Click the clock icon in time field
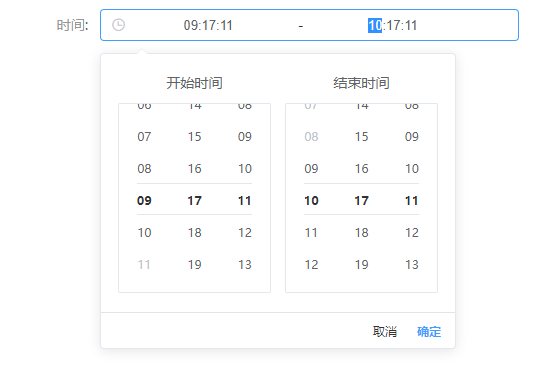This screenshot has width=558, height=377. (119, 25)
